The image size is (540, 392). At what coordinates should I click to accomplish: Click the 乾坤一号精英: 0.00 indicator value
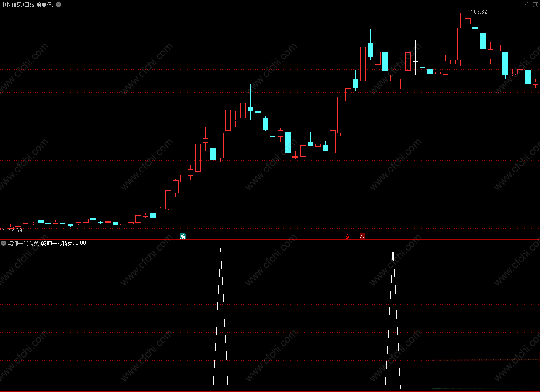coord(63,243)
